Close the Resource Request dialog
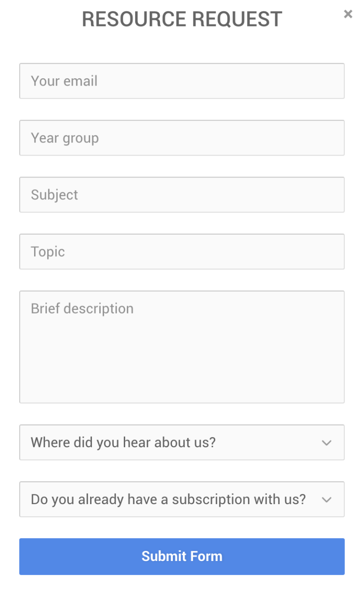Image resolution: width=364 pixels, height=596 pixels. click(x=348, y=14)
